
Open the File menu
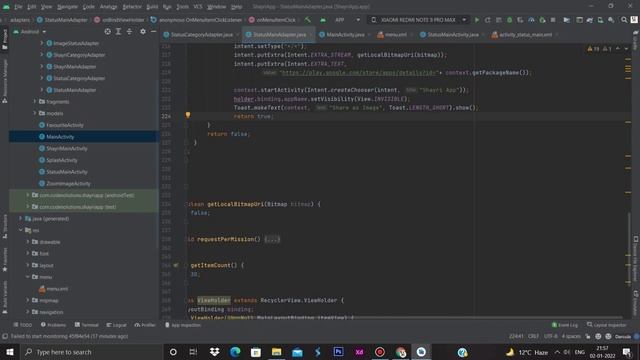[x=18, y=7]
